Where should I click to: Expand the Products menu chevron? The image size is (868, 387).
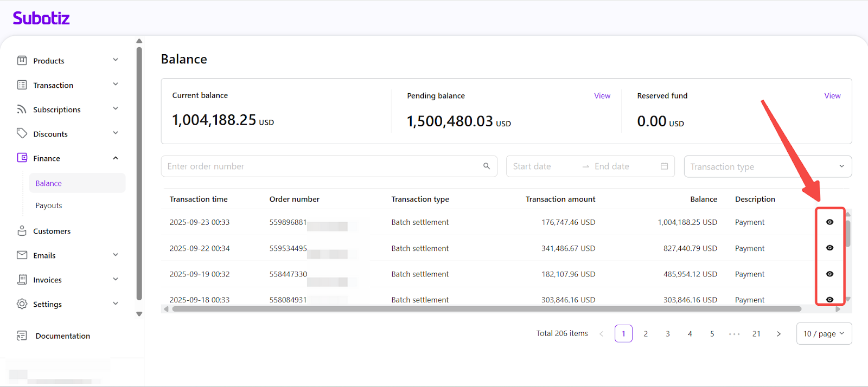pos(116,60)
